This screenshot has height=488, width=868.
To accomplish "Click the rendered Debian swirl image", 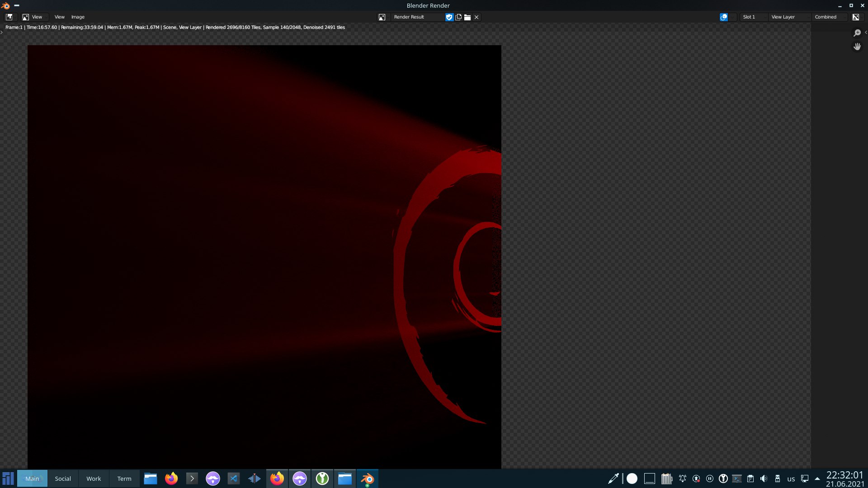I will point(264,257).
